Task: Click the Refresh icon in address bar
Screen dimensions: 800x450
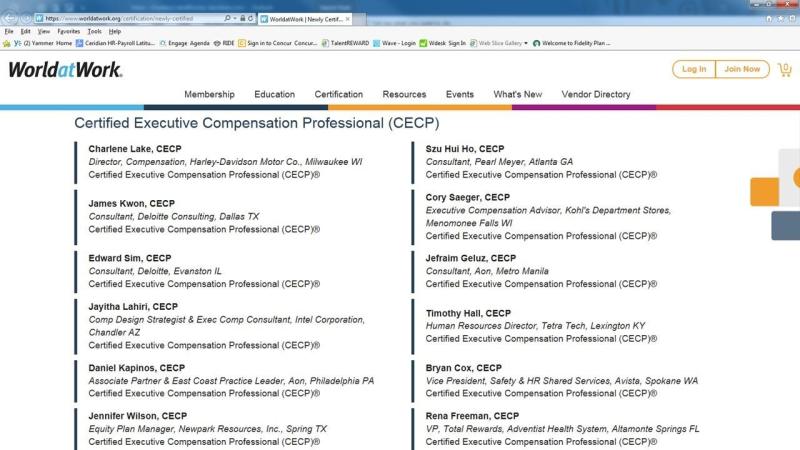Action: [x=251, y=18]
